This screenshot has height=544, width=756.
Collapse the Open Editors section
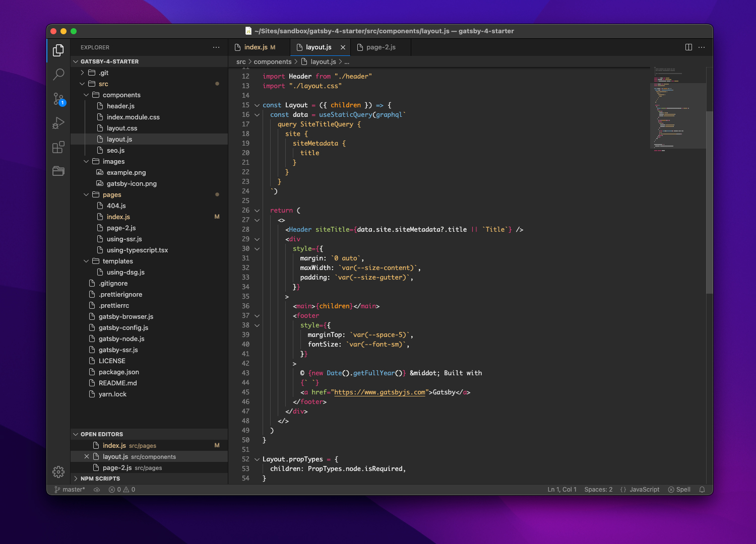[76, 434]
